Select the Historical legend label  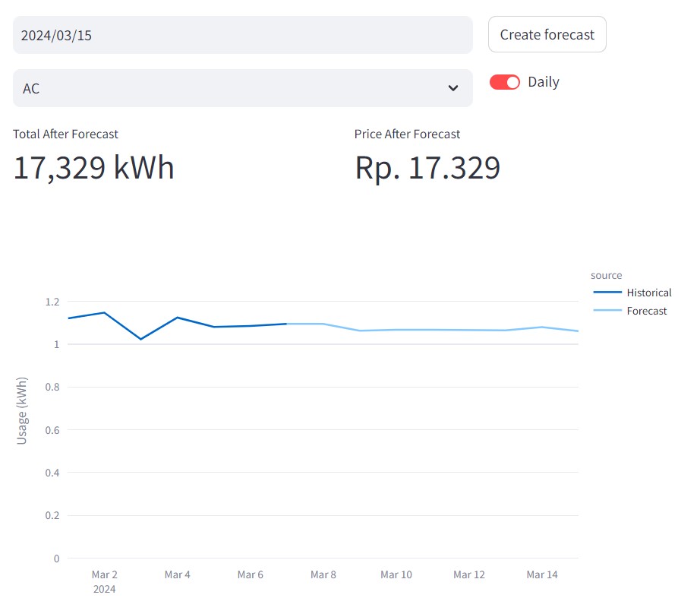649,293
